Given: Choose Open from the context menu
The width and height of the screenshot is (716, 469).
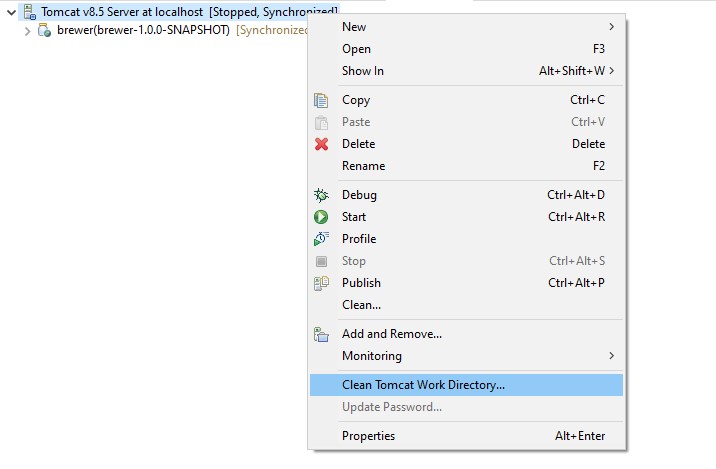Looking at the screenshot, I should coord(466,49).
